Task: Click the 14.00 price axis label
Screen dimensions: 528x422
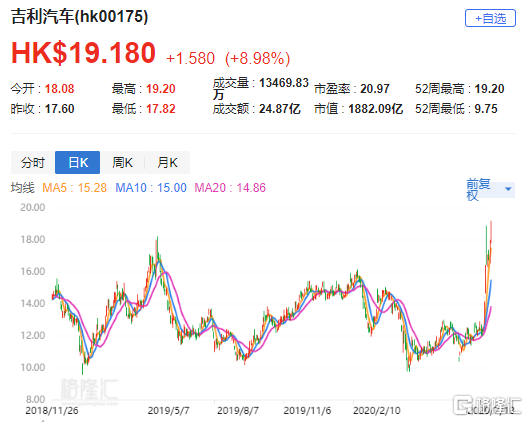Action: click(x=33, y=303)
